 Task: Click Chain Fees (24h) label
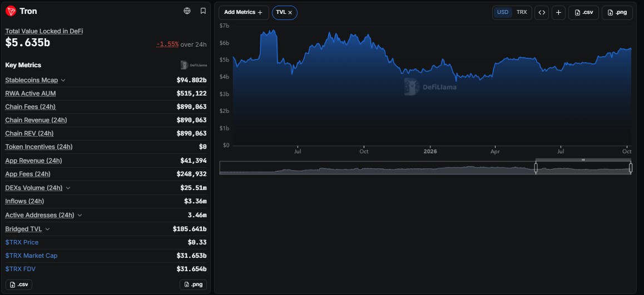pos(31,107)
